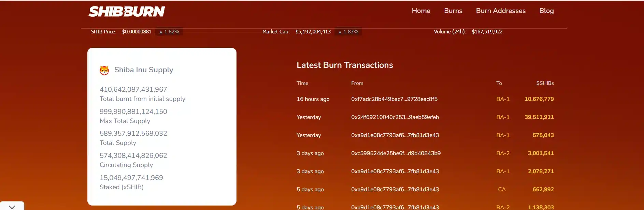Viewport: 644px width, 210px height.
Task: Click the Shiba Inu Supply heading
Action: pyautogui.click(x=144, y=70)
